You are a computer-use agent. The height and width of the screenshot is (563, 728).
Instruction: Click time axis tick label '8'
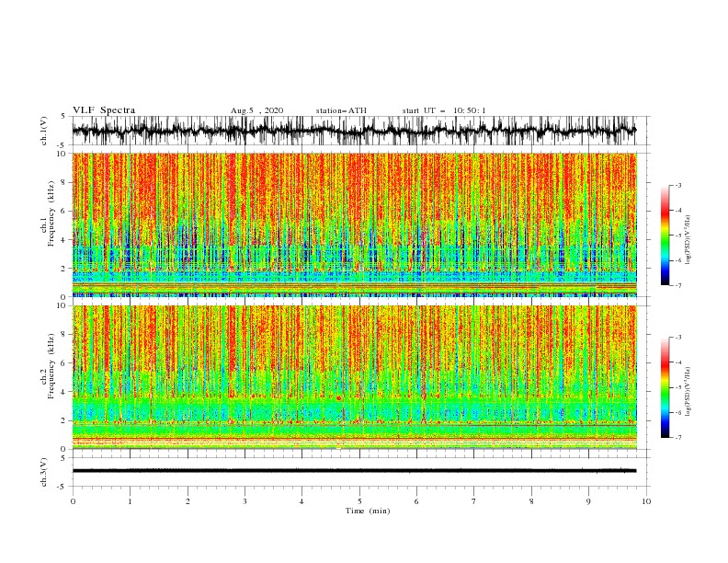(531, 501)
